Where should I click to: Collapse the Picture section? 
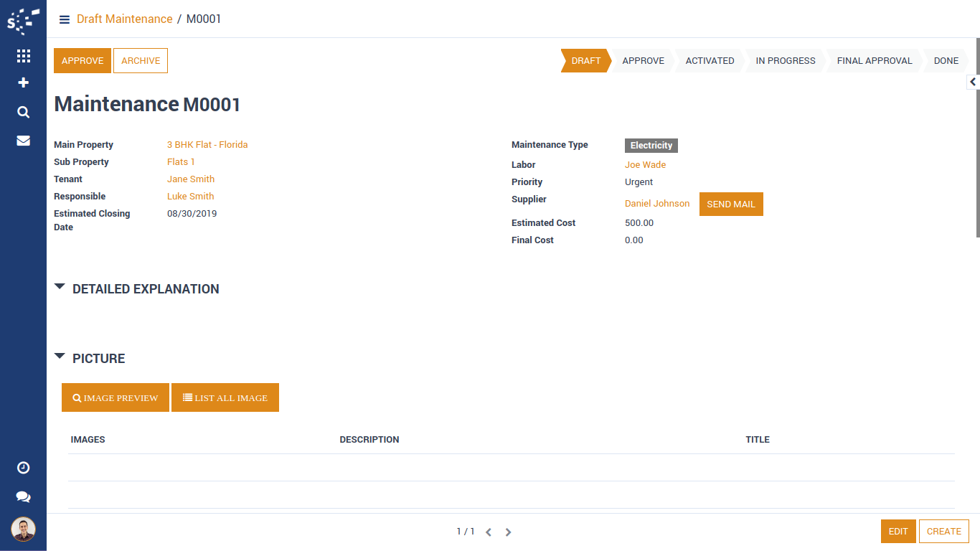point(60,357)
